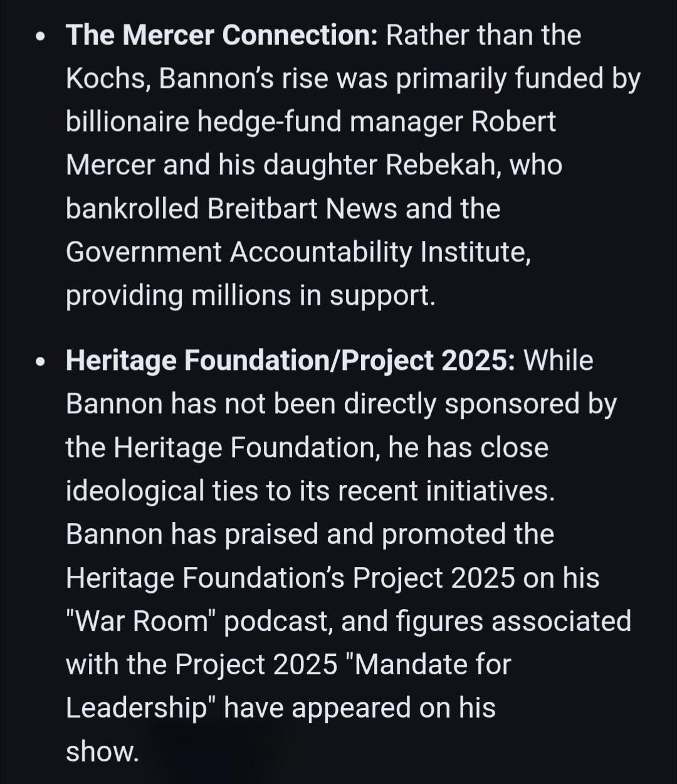The width and height of the screenshot is (677, 784).
Task: Click the bold "Heritage Foundation/Project 2025:" heading
Action: 290,361
